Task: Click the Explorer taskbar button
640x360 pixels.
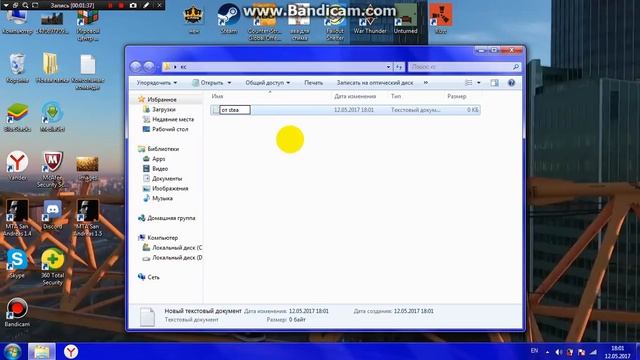Action: coord(42,351)
